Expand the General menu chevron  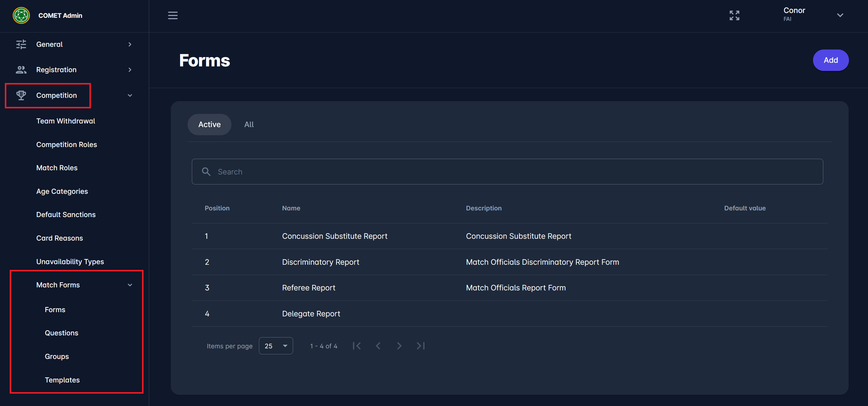click(x=130, y=44)
